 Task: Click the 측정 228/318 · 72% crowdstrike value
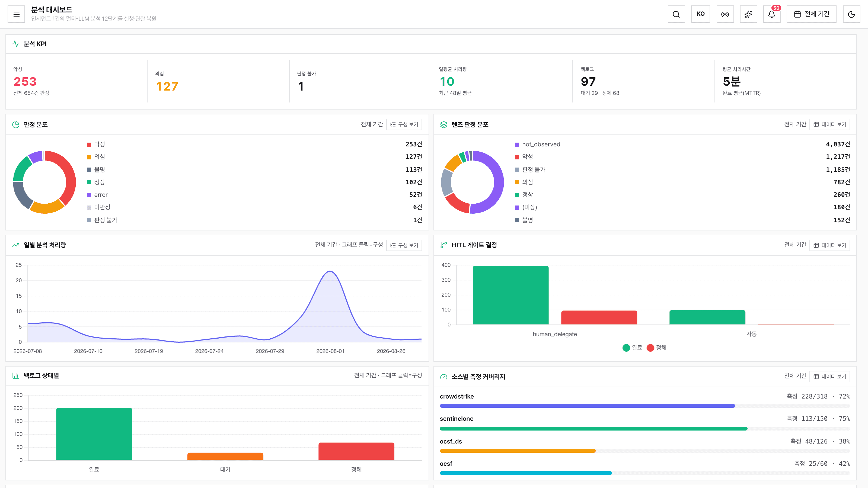click(818, 396)
